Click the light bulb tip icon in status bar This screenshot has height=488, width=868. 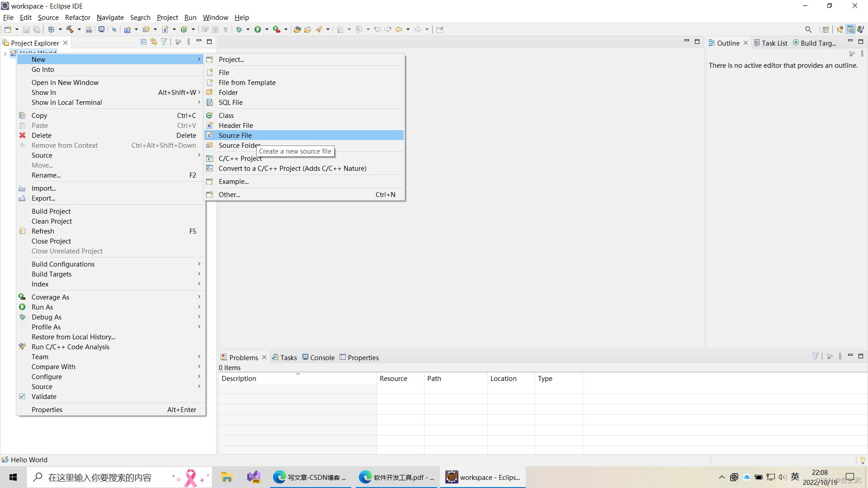(x=863, y=460)
